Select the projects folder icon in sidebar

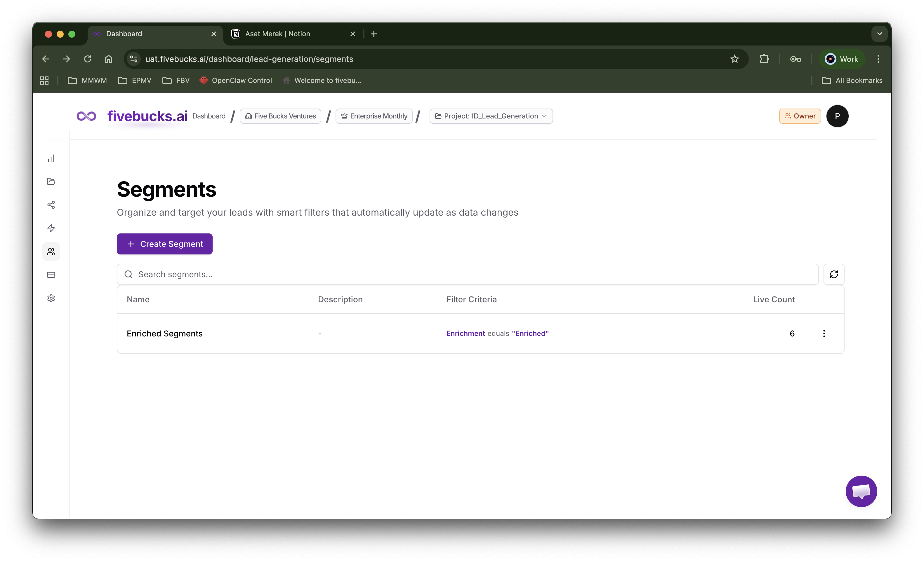point(51,181)
